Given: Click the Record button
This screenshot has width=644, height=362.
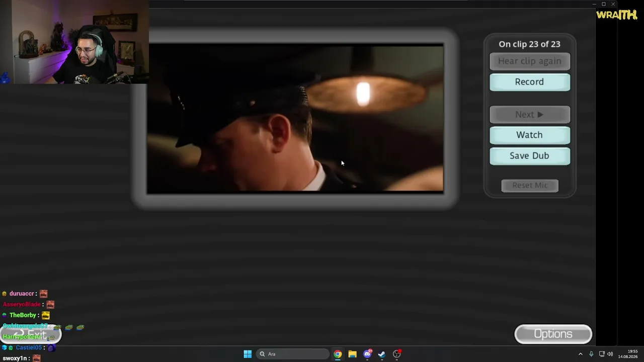Looking at the screenshot, I should pyautogui.click(x=530, y=82).
